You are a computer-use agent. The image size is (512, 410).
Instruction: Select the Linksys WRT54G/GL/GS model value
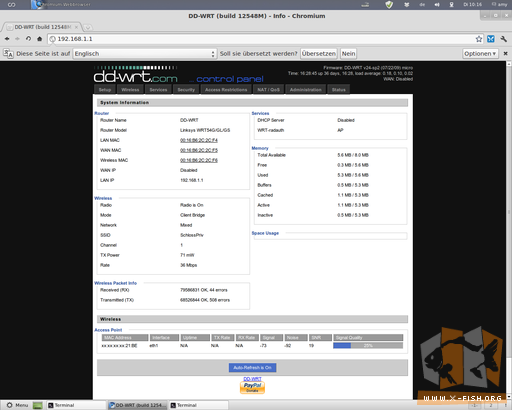tap(205, 130)
